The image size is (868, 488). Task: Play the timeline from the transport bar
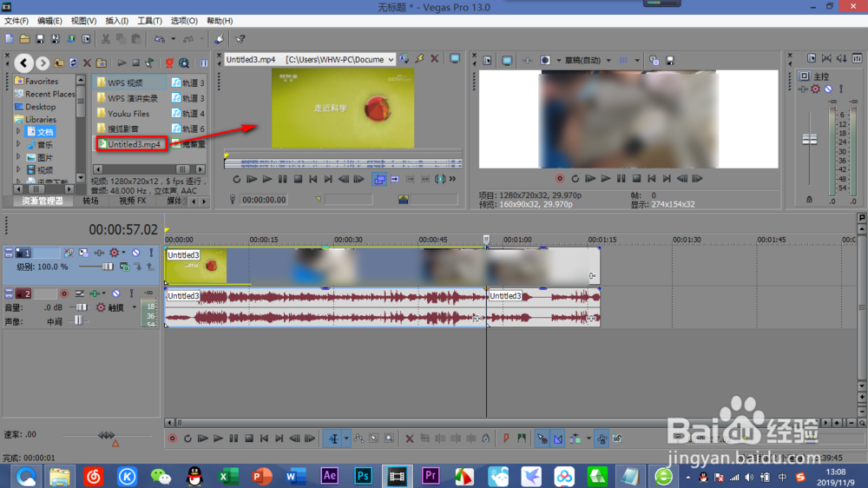218,439
